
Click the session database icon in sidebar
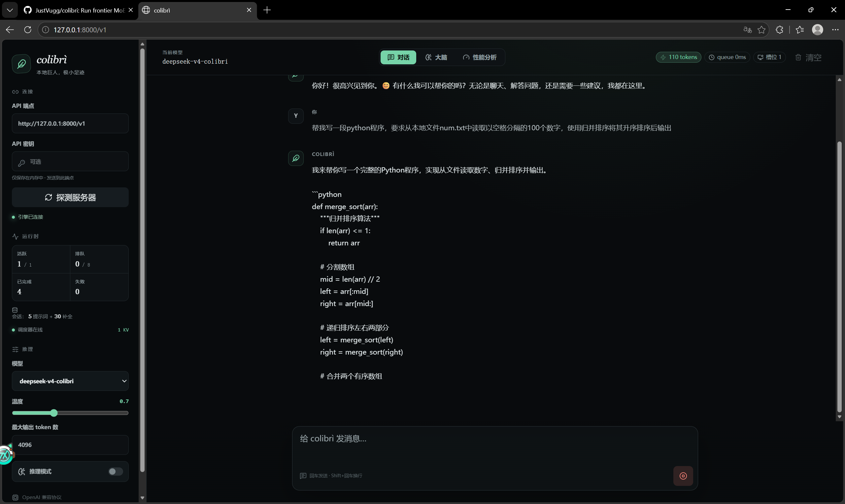click(x=15, y=310)
